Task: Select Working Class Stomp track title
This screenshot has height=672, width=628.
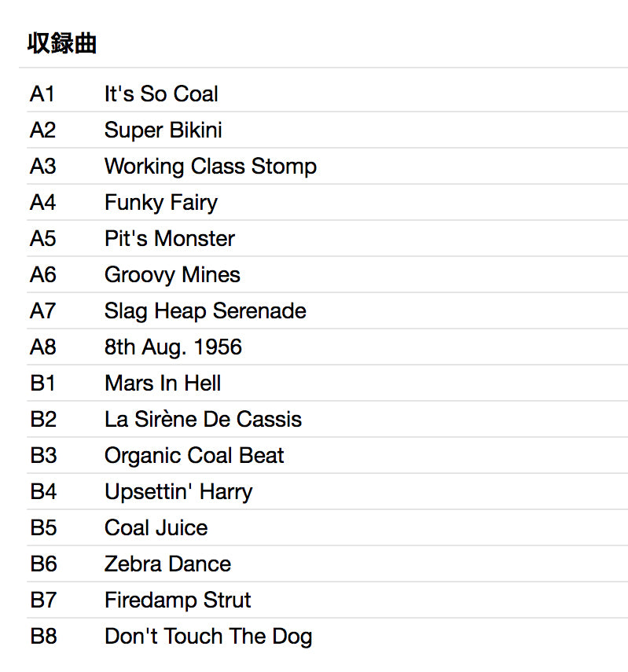Action: [x=210, y=167]
